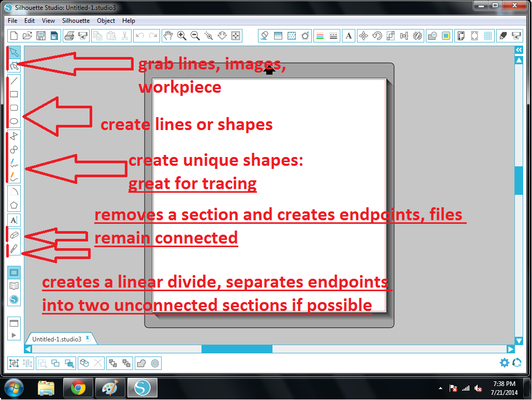This screenshot has height=400, width=532.
Task: Select the Select (arrow) tool
Action: (14, 52)
